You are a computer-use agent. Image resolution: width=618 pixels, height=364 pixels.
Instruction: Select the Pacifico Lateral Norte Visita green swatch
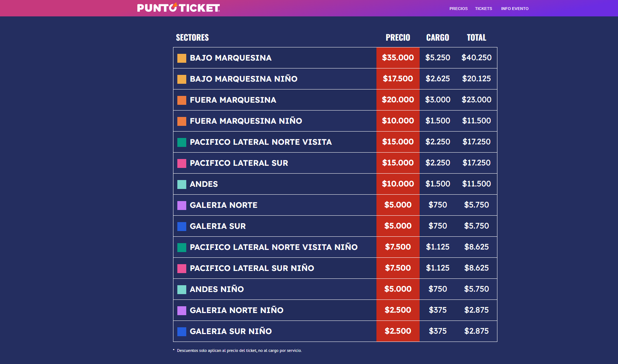click(x=182, y=142)
